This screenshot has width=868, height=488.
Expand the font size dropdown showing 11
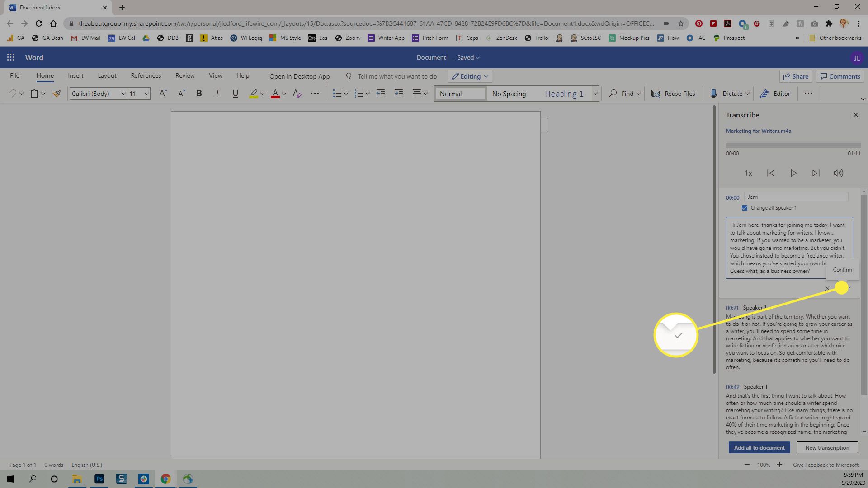point(146,94)
